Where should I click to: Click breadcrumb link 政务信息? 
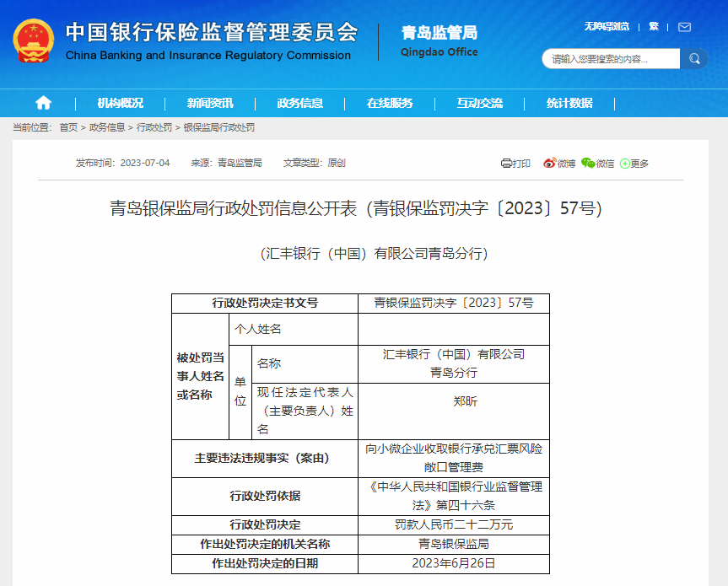click(107, 127)
